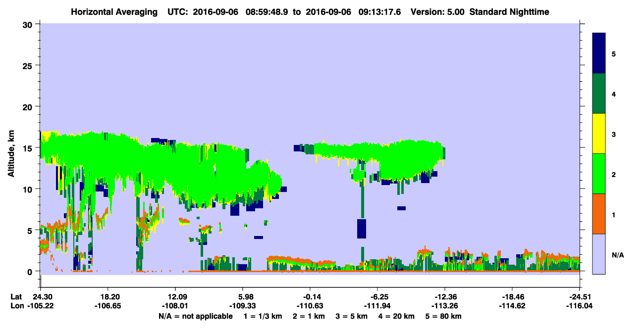Viewport: 644px width, 330px height.
Task: Click the 'Lat' row label
Action: click(x=16, y=297)
